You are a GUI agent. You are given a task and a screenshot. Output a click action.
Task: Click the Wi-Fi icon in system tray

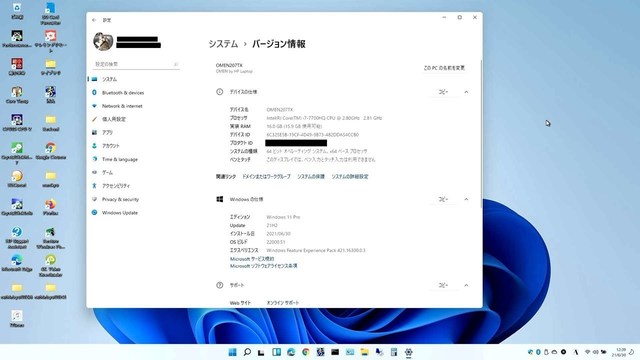(587, 352)
